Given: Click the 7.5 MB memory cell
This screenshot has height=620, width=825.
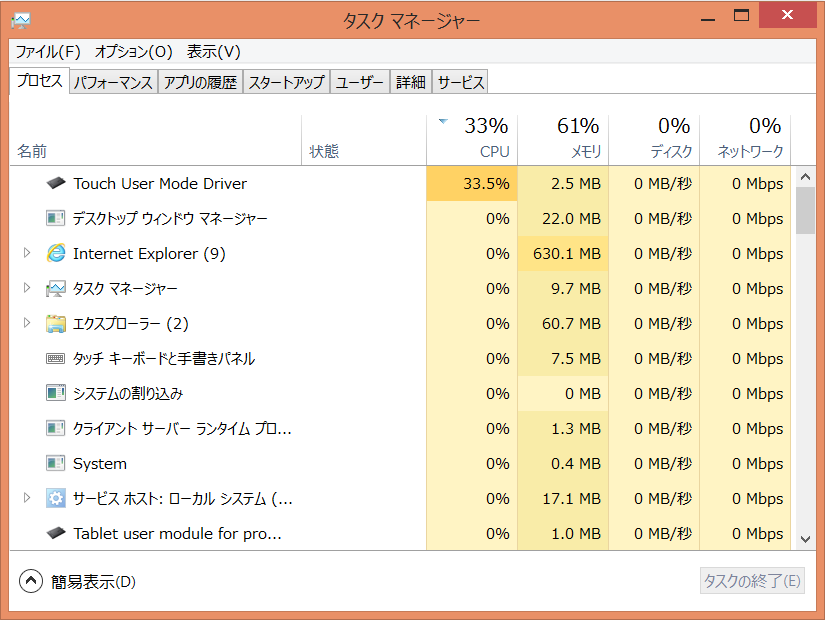Looking at the screenshot, I should (563, 358).
